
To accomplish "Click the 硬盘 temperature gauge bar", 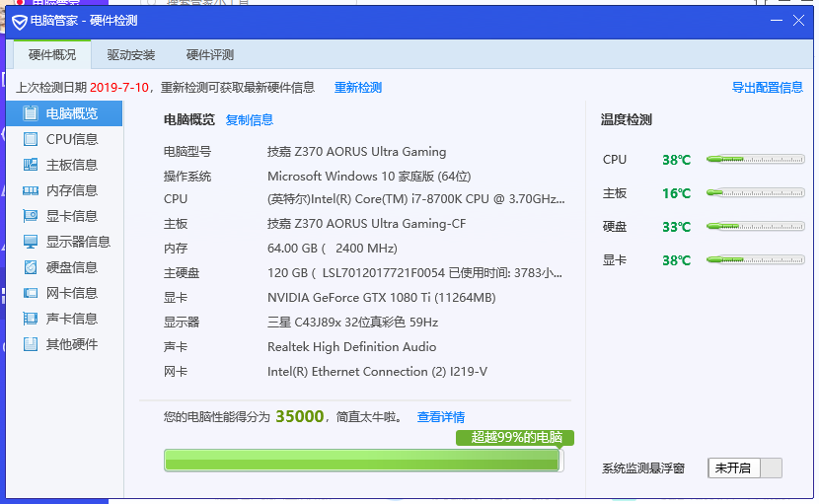I will 755,226.
